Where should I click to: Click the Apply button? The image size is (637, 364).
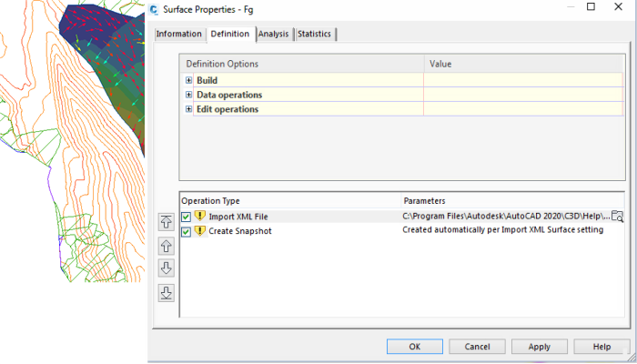[539, 347]
